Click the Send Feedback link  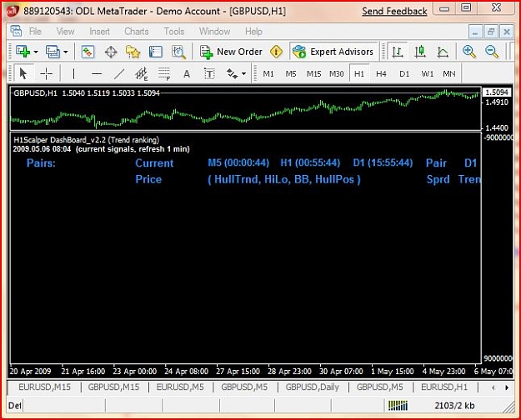tap(394, 12)
